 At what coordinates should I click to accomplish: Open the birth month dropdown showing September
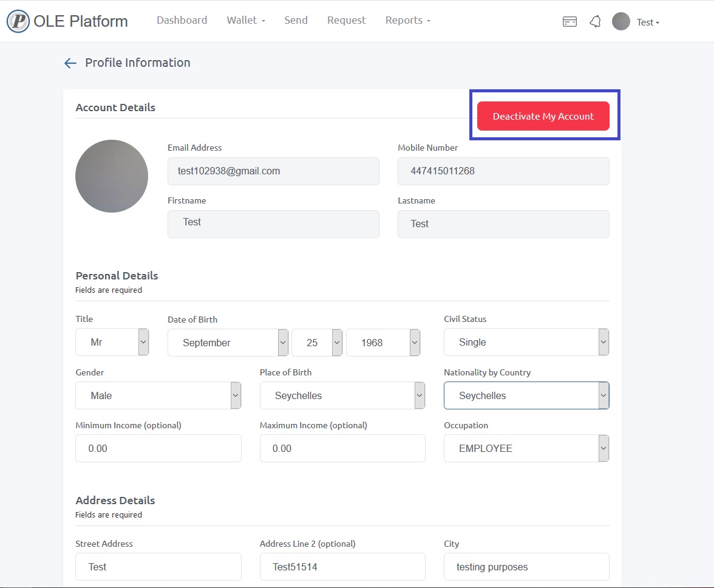click(x=228, y=343)
